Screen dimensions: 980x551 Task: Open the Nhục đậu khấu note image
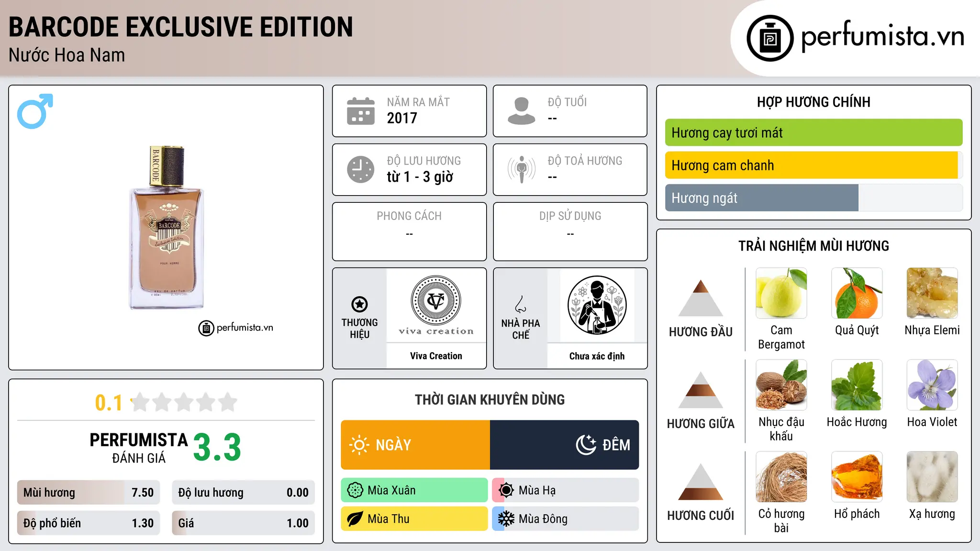pyautogui.click(x=781, y=385)
